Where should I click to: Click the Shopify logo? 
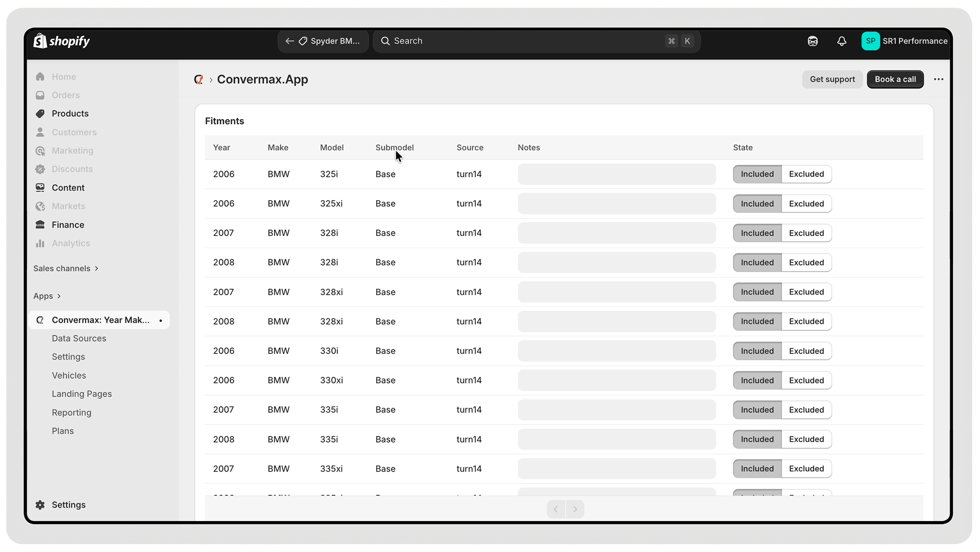62,41
